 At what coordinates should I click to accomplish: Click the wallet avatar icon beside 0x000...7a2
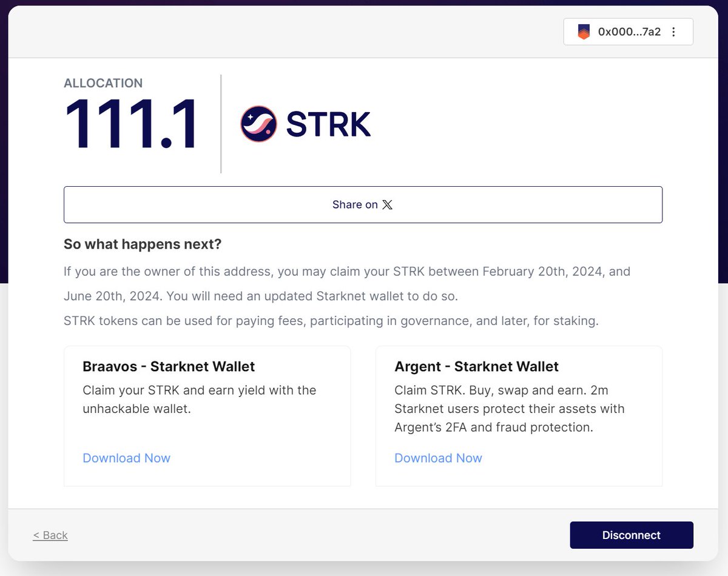(x=584, y=32)
